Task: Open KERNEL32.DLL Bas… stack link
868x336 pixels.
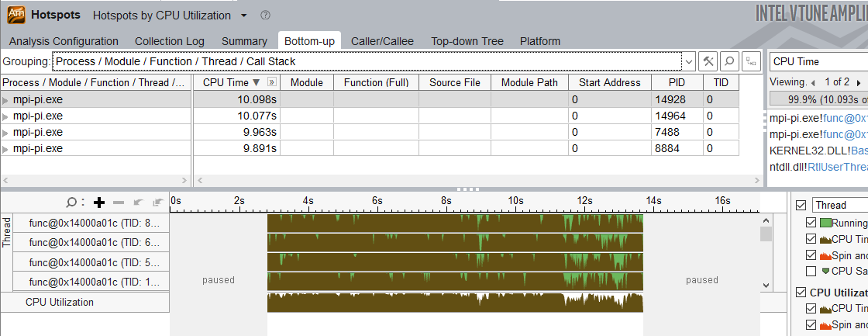Action: pos(818,151)
